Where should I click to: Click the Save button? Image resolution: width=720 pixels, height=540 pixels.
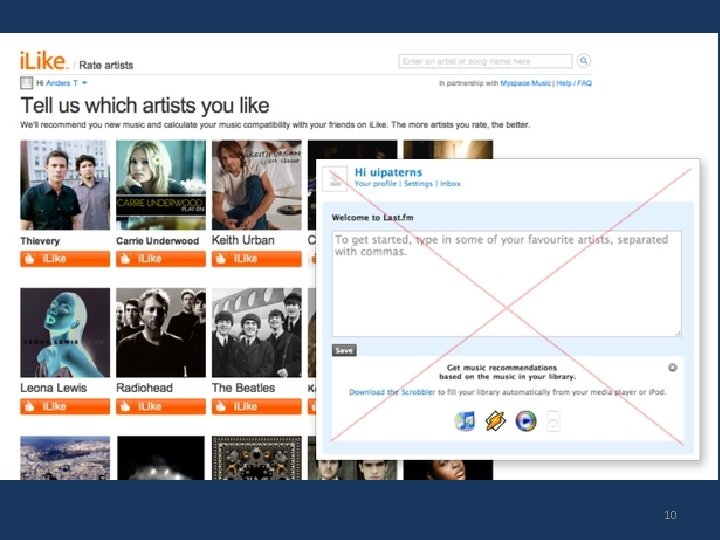click(x=344, y=350)
